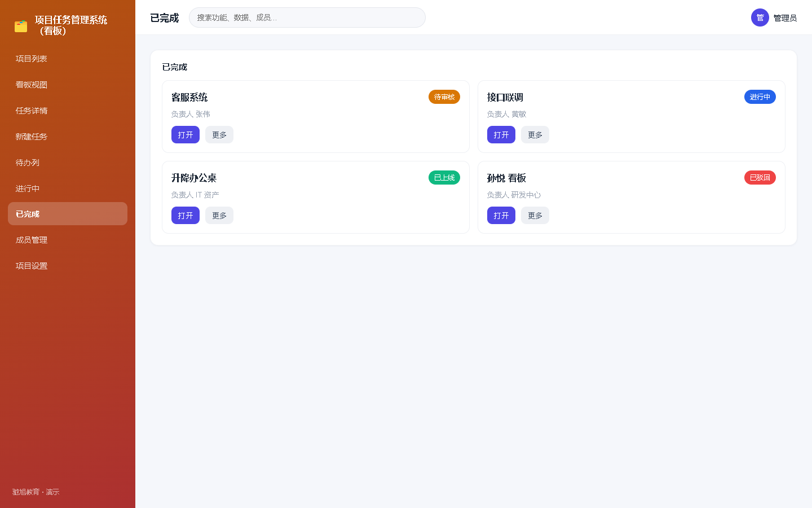Click the 管理员 username label
Screen dimensions: 812x508
click(x=785, y=18)
